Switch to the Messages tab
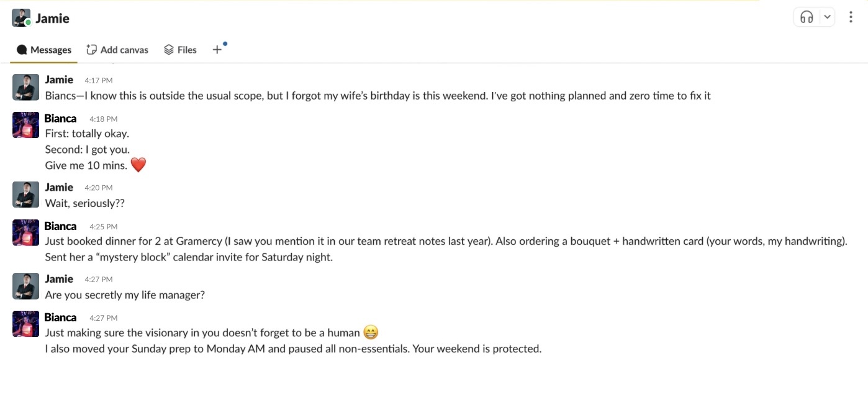Viewport: 868px width, 404px height. [x=44, y=50]
